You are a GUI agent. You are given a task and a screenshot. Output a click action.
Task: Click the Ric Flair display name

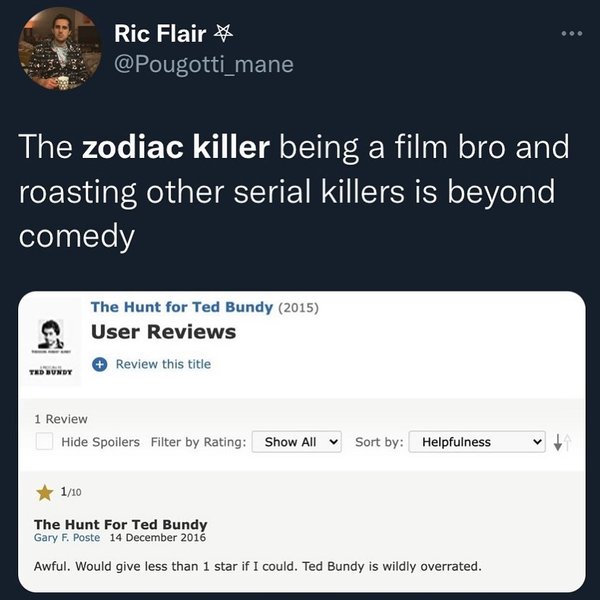160,35
